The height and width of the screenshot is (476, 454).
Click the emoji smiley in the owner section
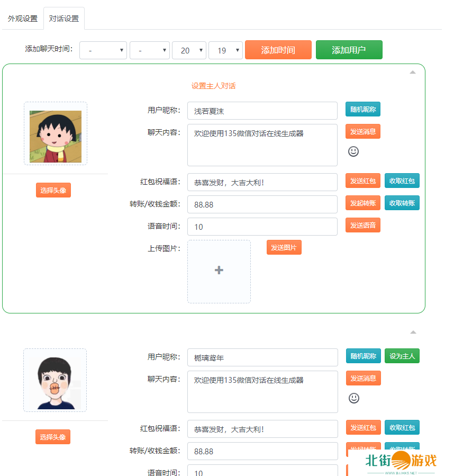[x=353, y=151]
